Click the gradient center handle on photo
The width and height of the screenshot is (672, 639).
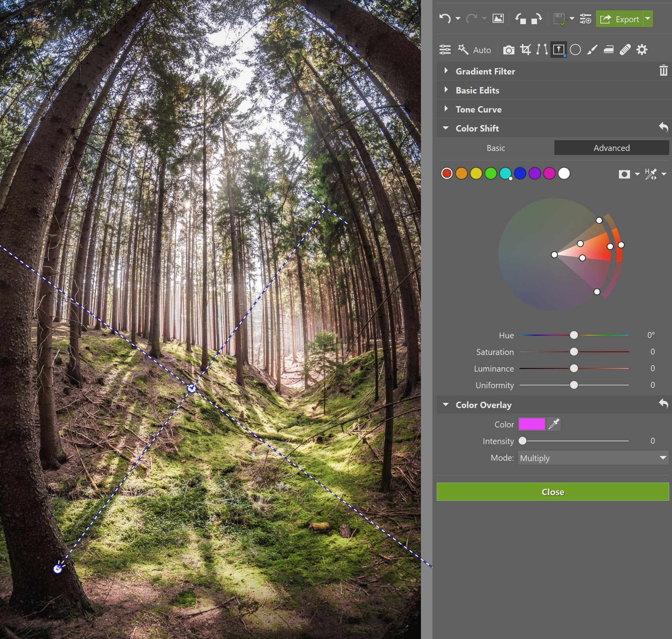point(192,389)
